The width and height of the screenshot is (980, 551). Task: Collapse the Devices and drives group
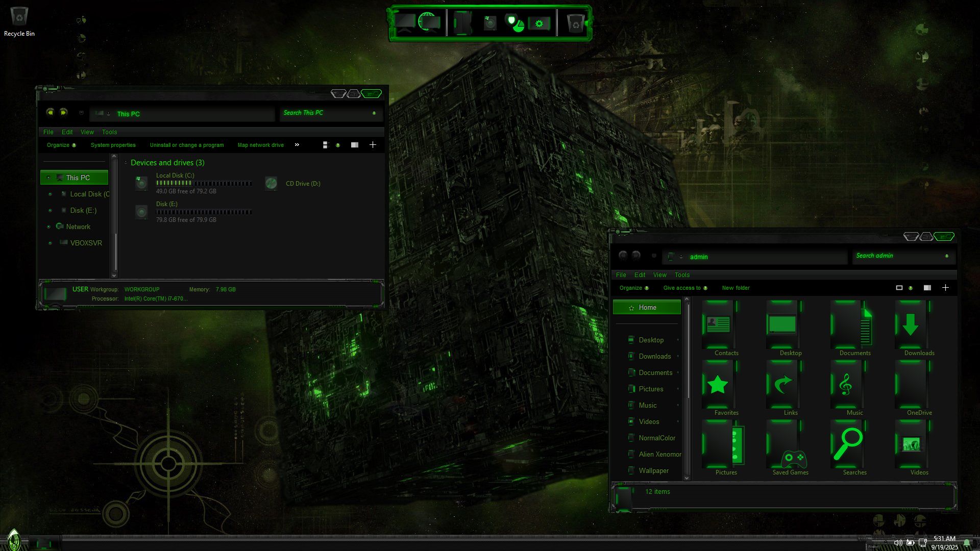tap(126, 163)
